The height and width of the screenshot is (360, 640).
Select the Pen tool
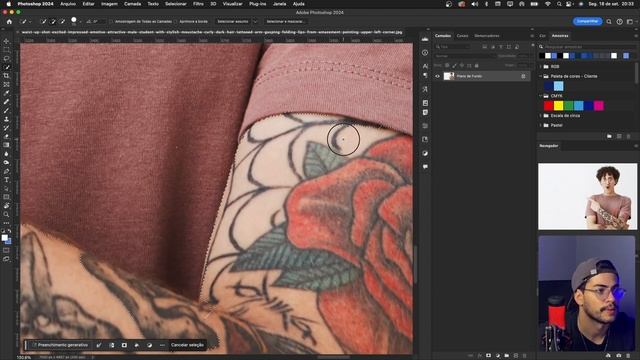pyautogui.click(x=6, y=171)
